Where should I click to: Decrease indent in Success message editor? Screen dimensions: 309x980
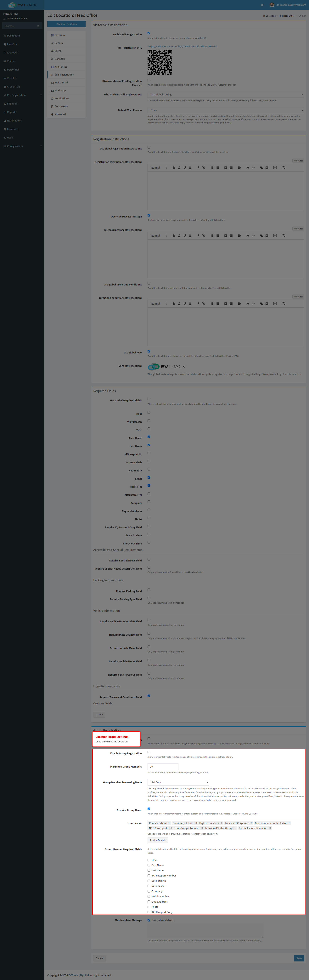point(226,236)
